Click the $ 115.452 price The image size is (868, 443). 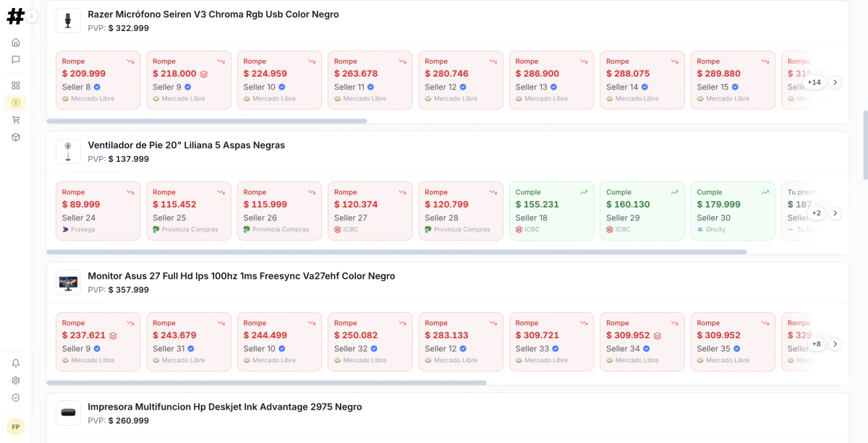tap(174, 205)
